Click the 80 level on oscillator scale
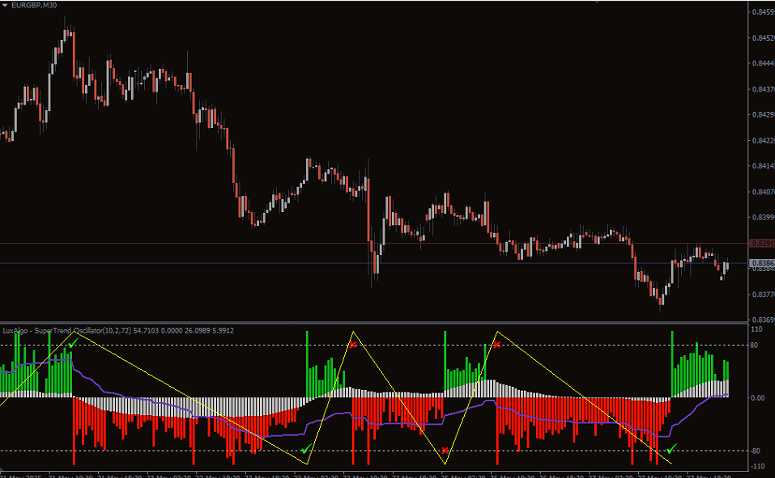This screenshot has width=775, height=478. tap(755, 345)
